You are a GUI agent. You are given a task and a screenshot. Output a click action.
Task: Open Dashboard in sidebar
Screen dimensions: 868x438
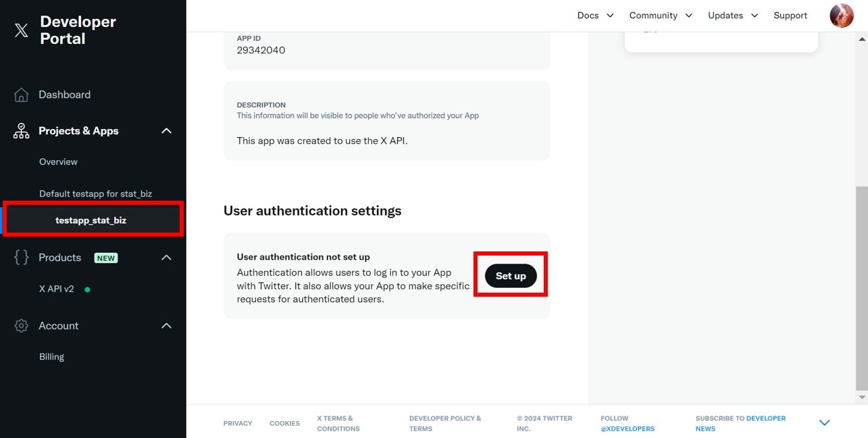point(64,95)
